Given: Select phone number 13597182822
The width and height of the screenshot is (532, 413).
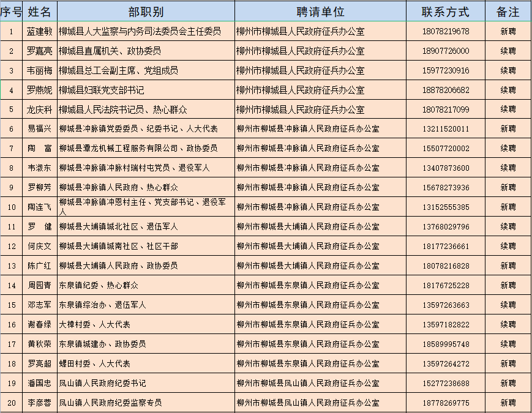Looking at the screenshot, I should [x=446, y=324].
